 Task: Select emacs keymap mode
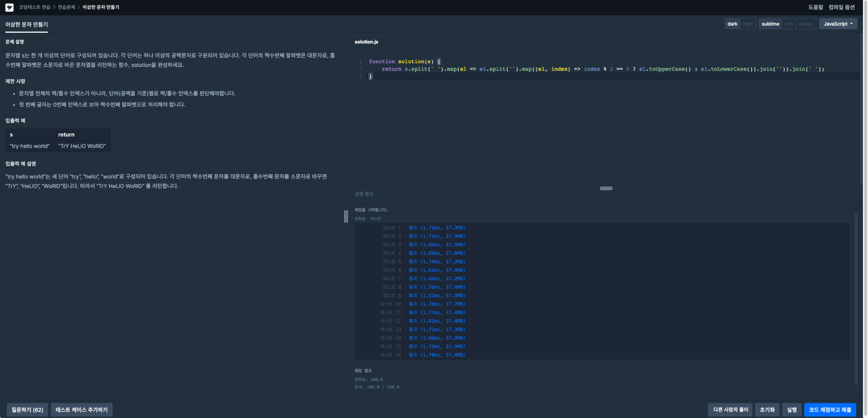(805, 24)
